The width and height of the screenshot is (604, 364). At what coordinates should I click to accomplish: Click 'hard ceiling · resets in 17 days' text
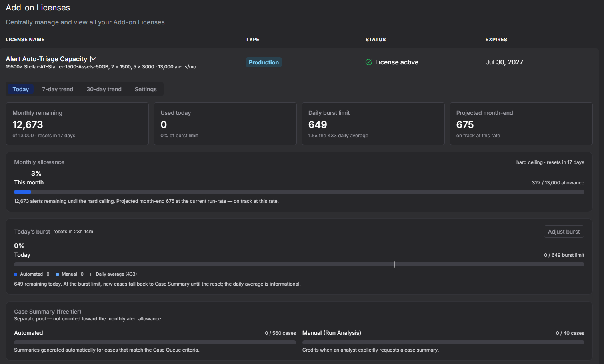point(550,162)
